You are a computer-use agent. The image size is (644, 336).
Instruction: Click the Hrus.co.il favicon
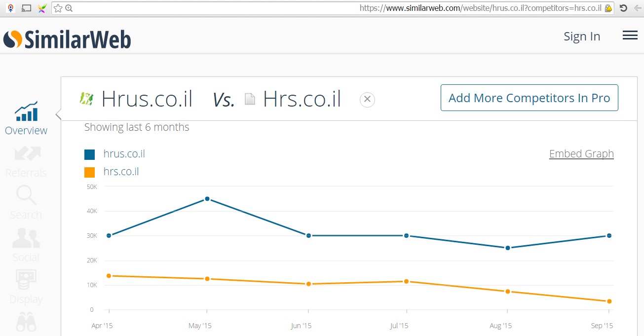86,99
